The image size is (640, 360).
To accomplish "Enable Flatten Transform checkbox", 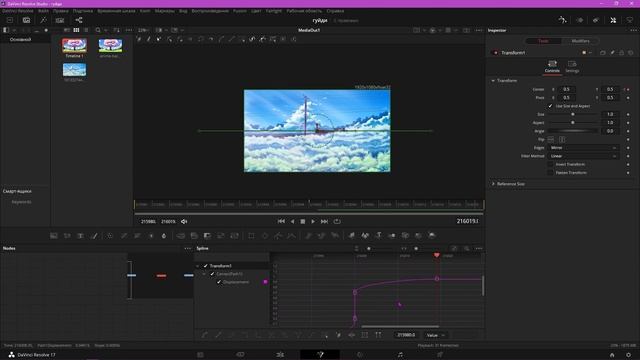I will tap(550, 173).
